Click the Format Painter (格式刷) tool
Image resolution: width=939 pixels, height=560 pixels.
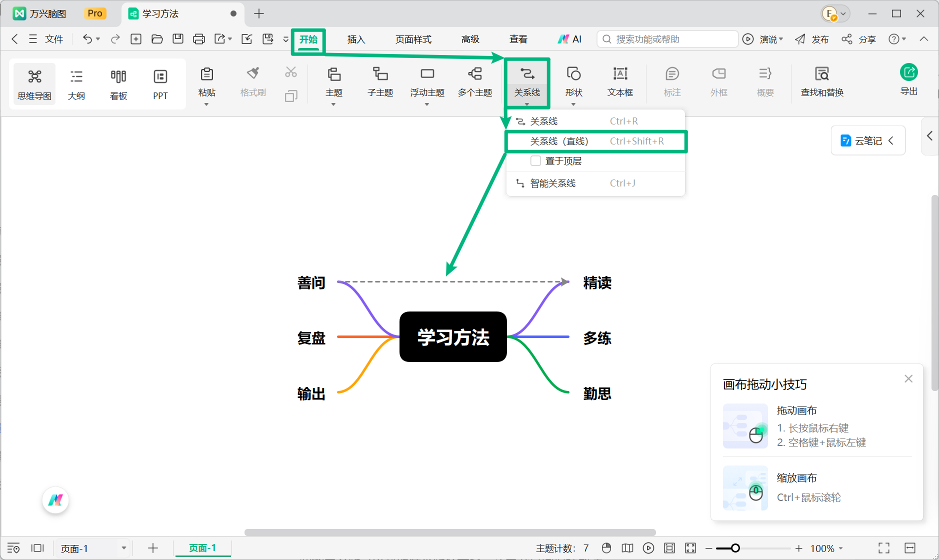(253, 82)
